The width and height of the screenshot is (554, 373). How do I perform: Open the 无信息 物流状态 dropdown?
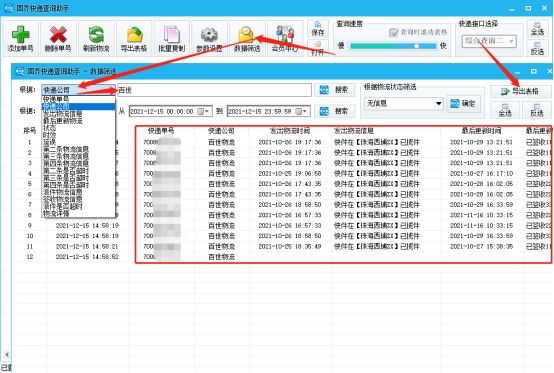[404, 103]
